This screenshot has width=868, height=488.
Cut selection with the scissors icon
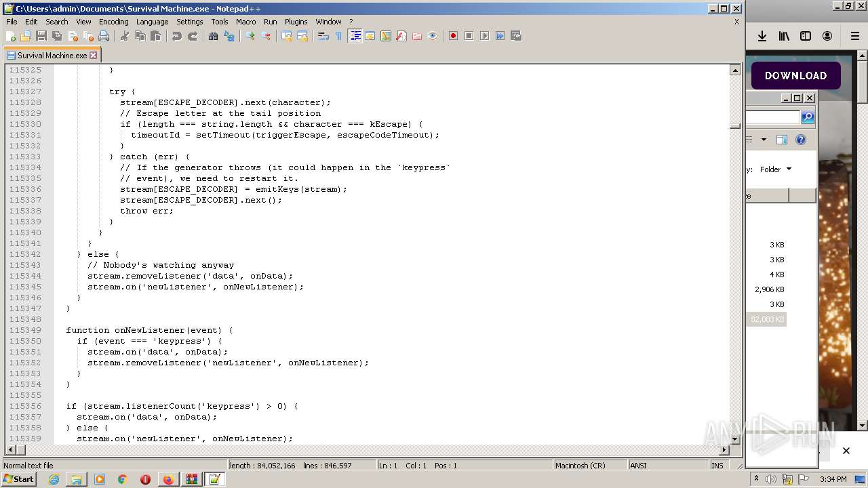pos(125,36)
